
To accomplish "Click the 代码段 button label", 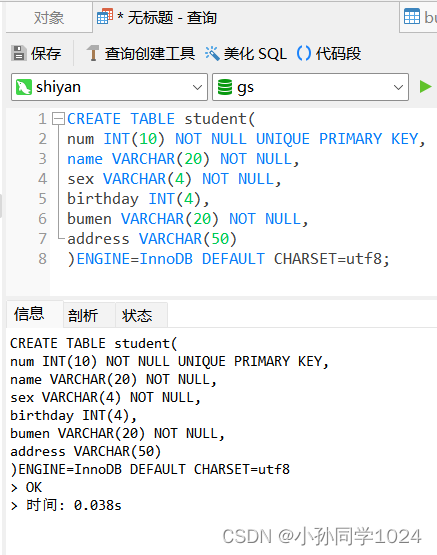I will coord(338,54).
